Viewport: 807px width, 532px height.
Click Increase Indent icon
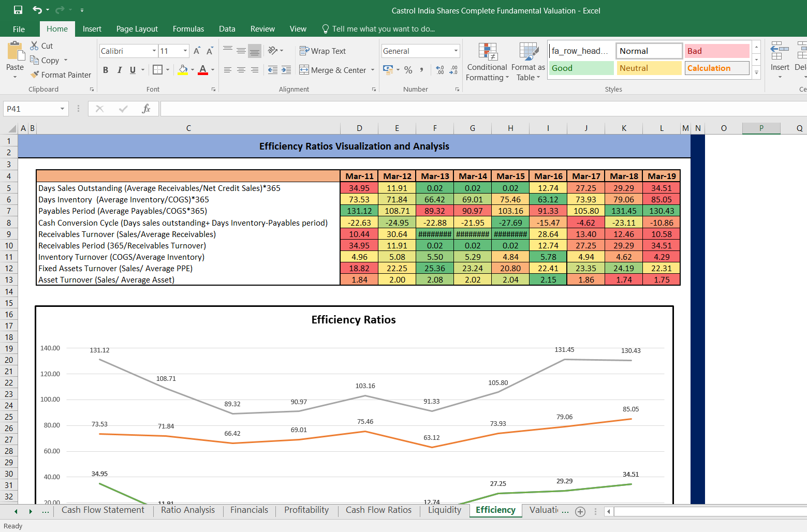coord(286,70)
